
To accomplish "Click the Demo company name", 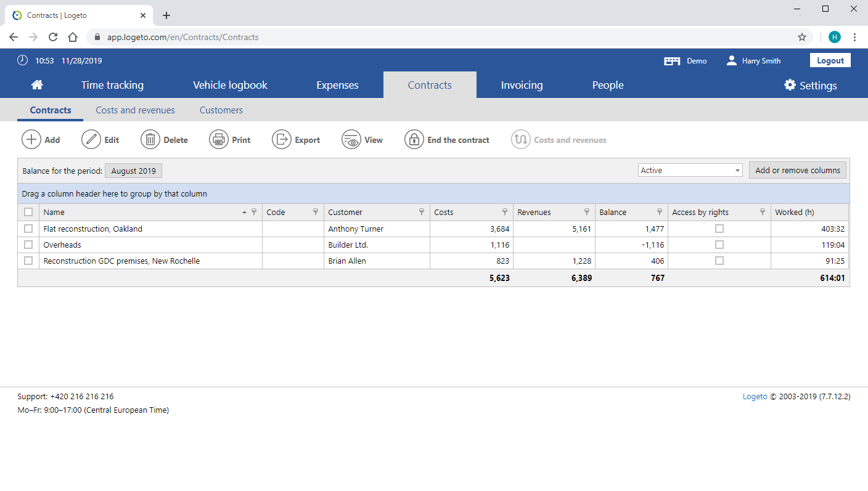I will 697,61.
